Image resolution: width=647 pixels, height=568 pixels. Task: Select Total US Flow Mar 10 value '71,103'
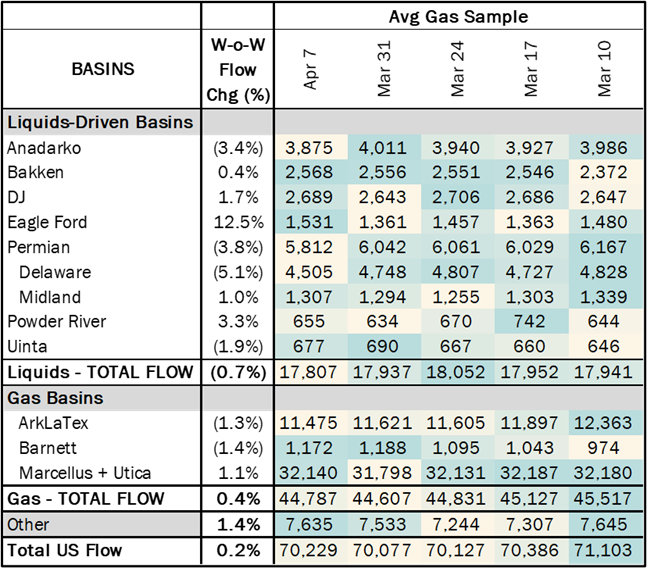[x=603, y=551]
